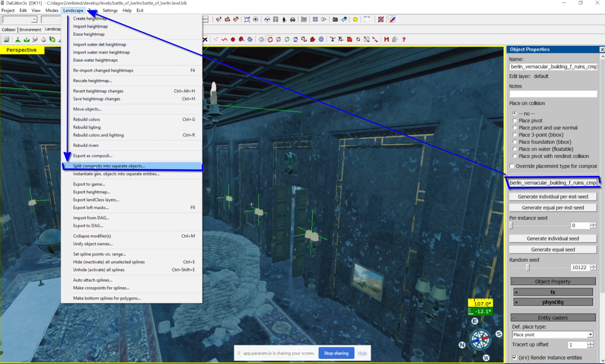Click Stop sharing button
Image resolution: width=605 pixels, height=364 pixels.
pos(336,353)
